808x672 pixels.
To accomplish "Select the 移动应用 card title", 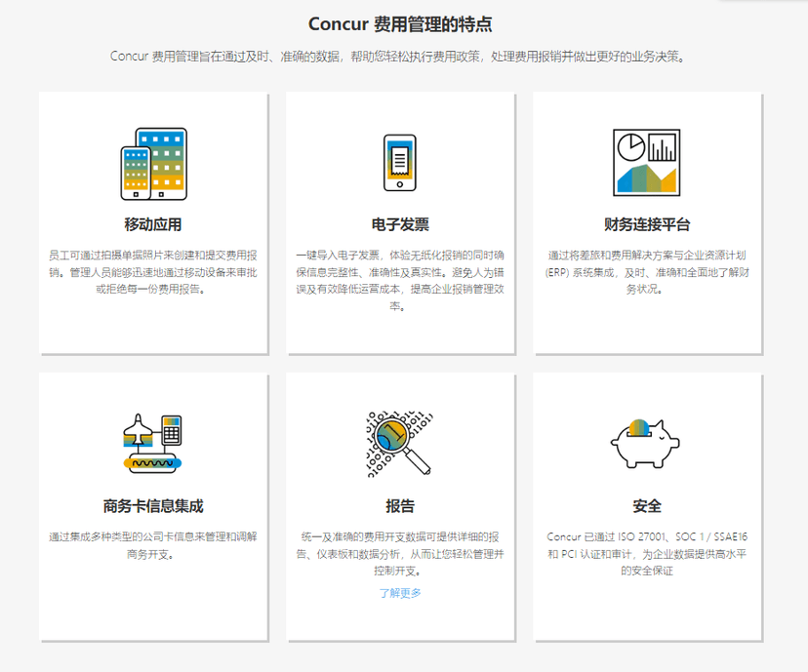I will [x=153, y=225].
